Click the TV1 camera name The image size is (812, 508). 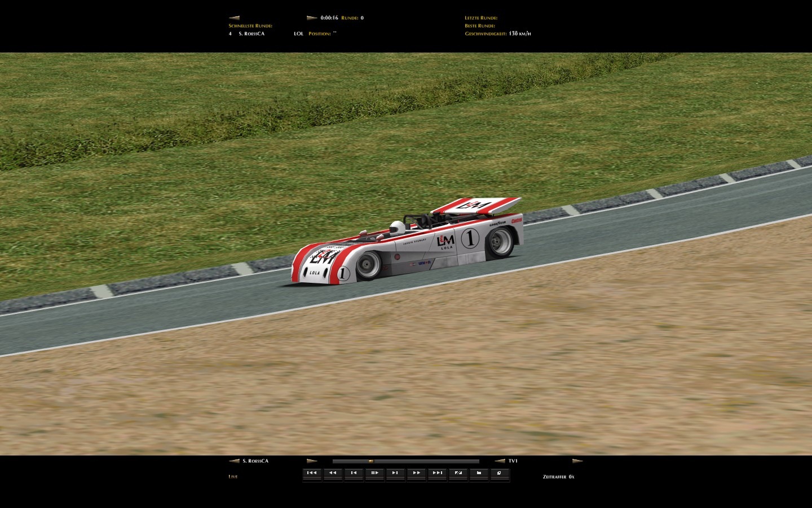coord(513,461)
